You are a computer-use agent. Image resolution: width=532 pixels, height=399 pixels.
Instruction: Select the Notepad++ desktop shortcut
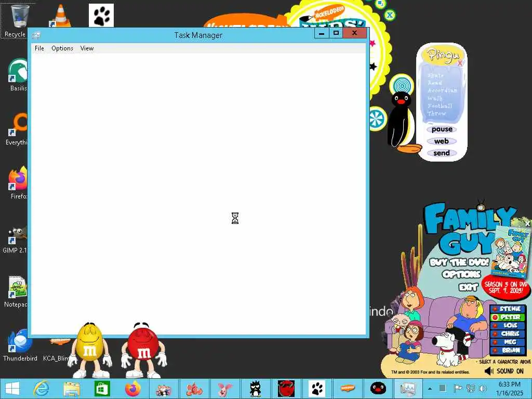click(16, 292)
